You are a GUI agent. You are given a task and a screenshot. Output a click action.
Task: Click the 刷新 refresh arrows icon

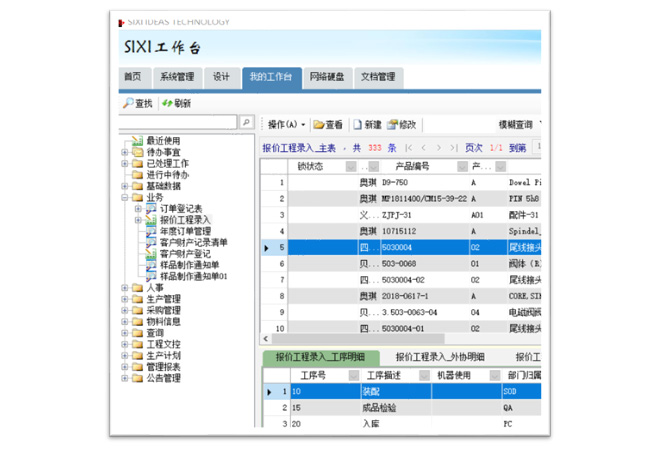[167, 103]
